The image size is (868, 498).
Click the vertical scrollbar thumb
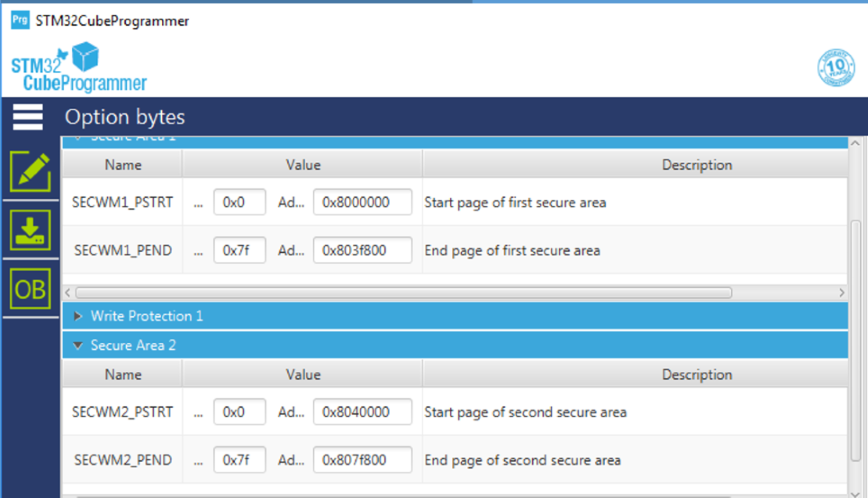point(855,340)
